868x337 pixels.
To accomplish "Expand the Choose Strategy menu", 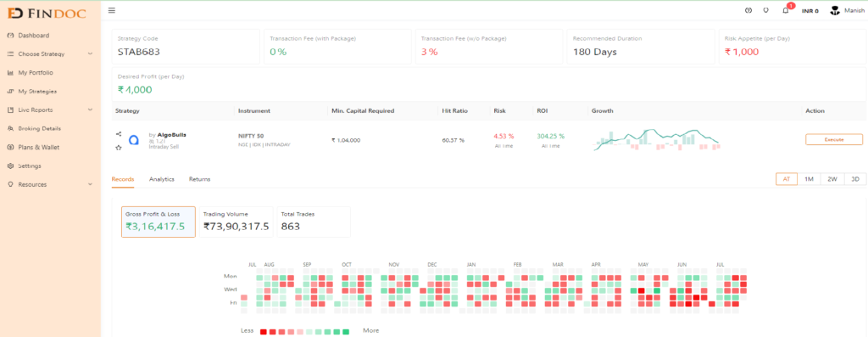I will pos(50,53).
